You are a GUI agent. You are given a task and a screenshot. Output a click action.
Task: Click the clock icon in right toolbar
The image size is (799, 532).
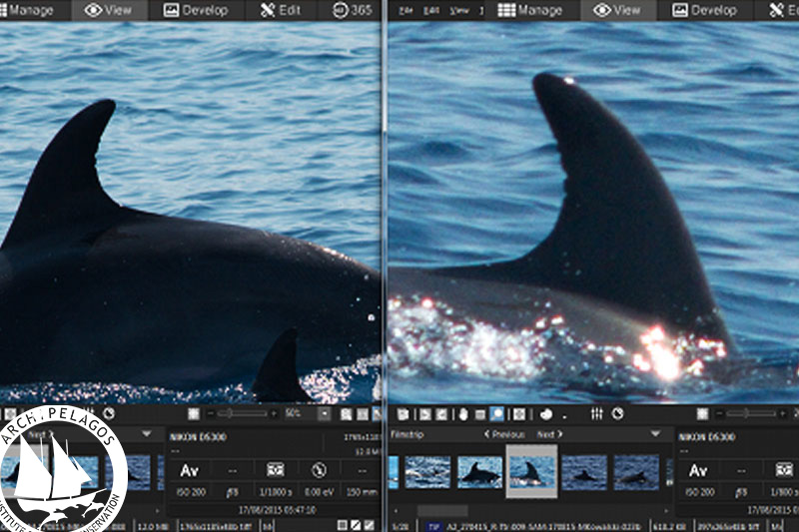[x=617, y=413]
